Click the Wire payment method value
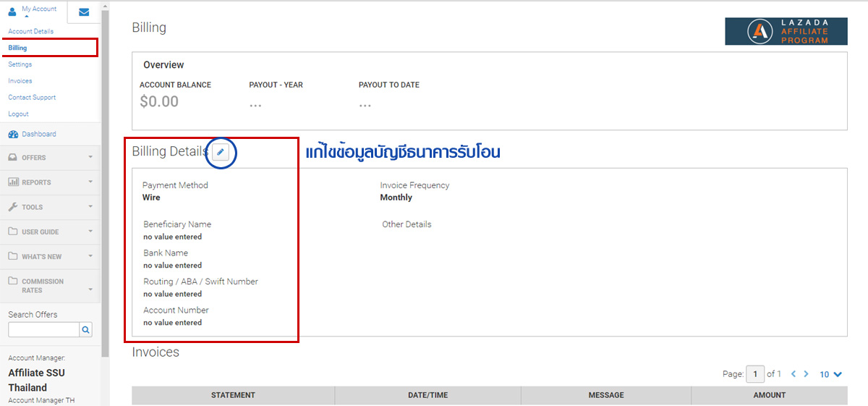 (151, 198)
